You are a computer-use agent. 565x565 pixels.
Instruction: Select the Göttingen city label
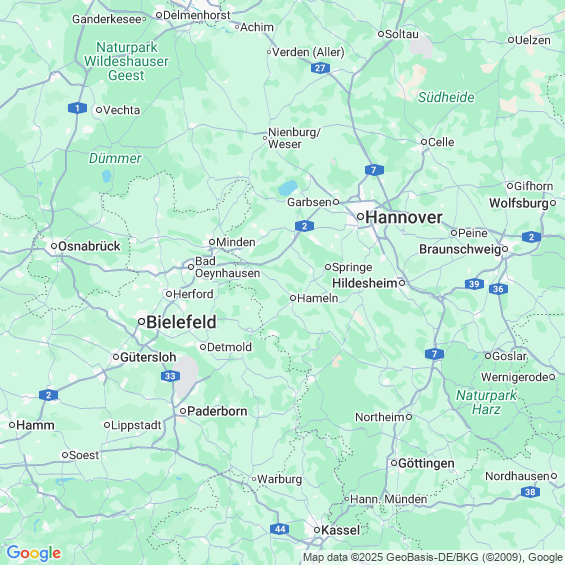[x=426, y=463]
